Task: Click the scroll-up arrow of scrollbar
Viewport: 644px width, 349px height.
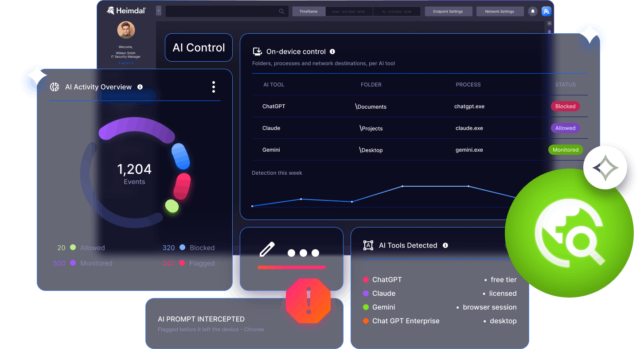Action: click(x=550, y=23)
